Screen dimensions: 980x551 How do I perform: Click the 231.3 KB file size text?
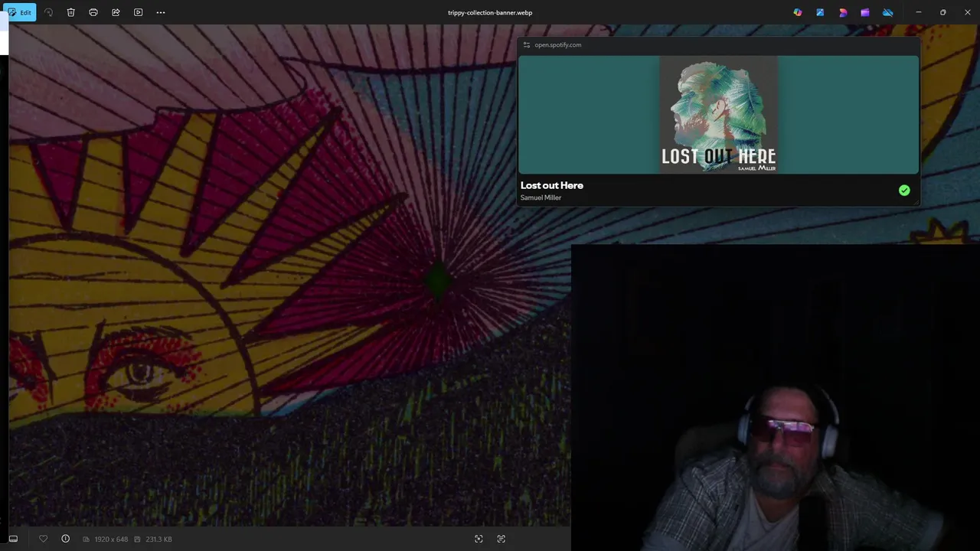point(158,540)
